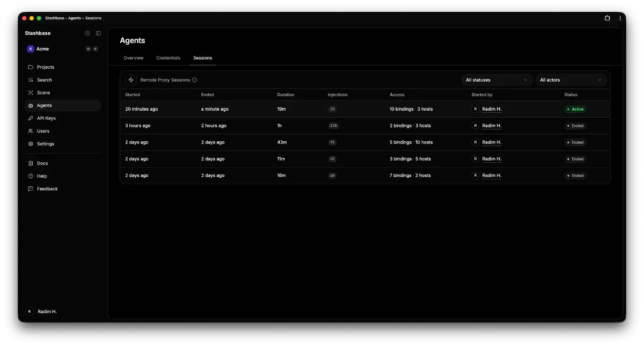The height and width of the screenshot is (346, 644).
Task: Click the Started by column header
Action: coord(482,95)
